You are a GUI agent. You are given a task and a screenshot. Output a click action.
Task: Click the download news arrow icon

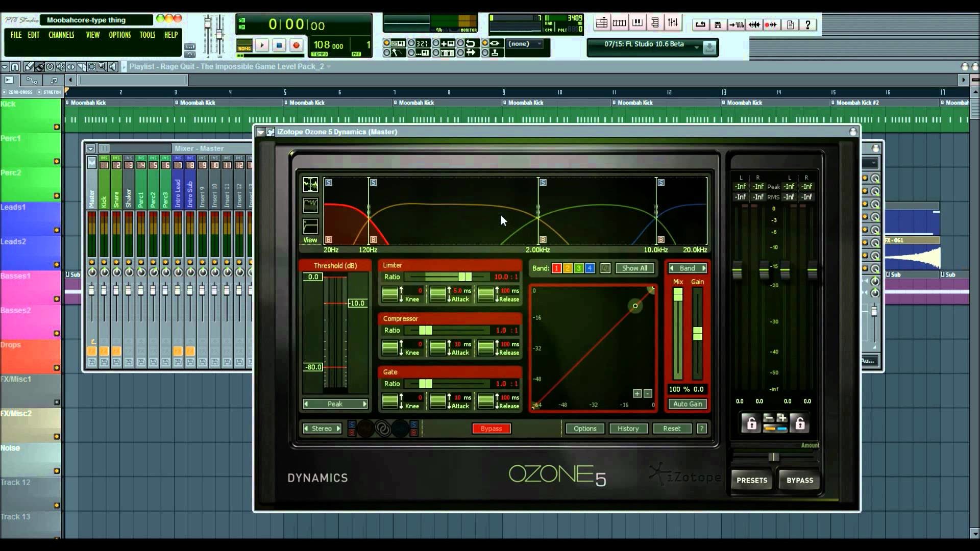point(709,48)
